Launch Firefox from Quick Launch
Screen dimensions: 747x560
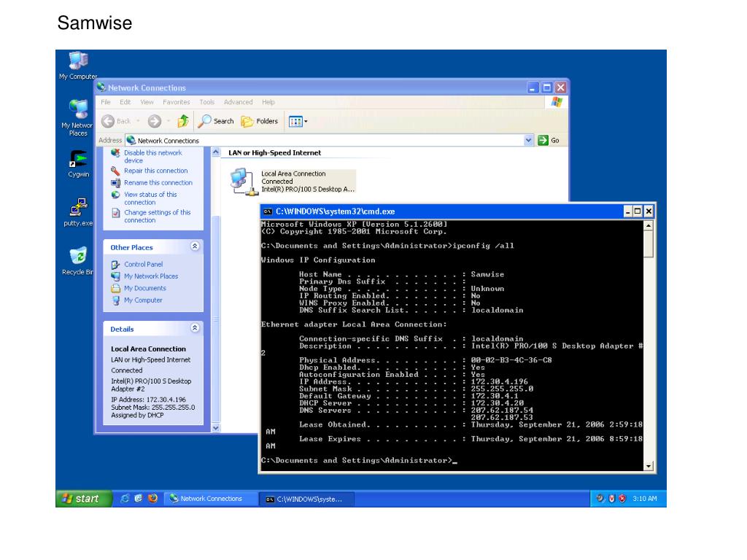tap(152, 499)
